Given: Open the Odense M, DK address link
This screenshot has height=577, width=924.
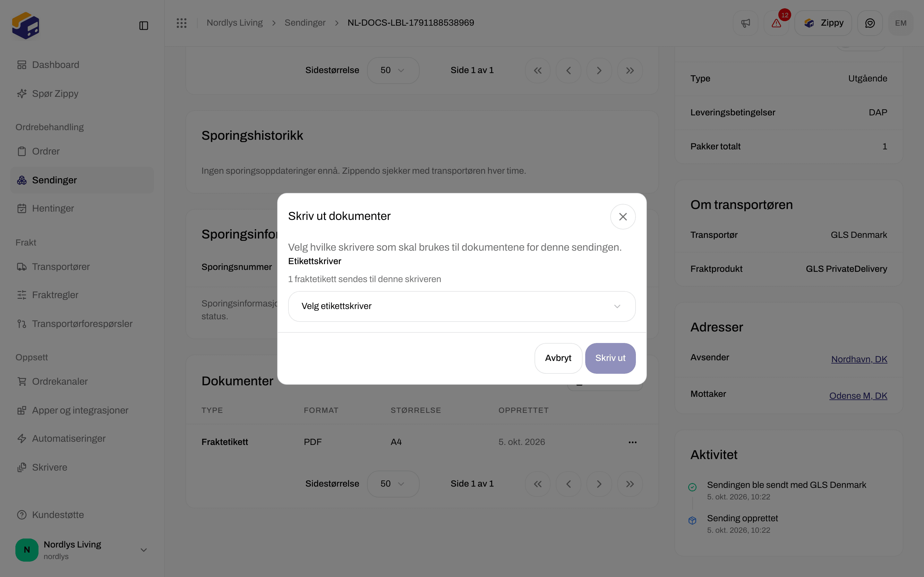Looking at the screenshot, I should 858,396.
